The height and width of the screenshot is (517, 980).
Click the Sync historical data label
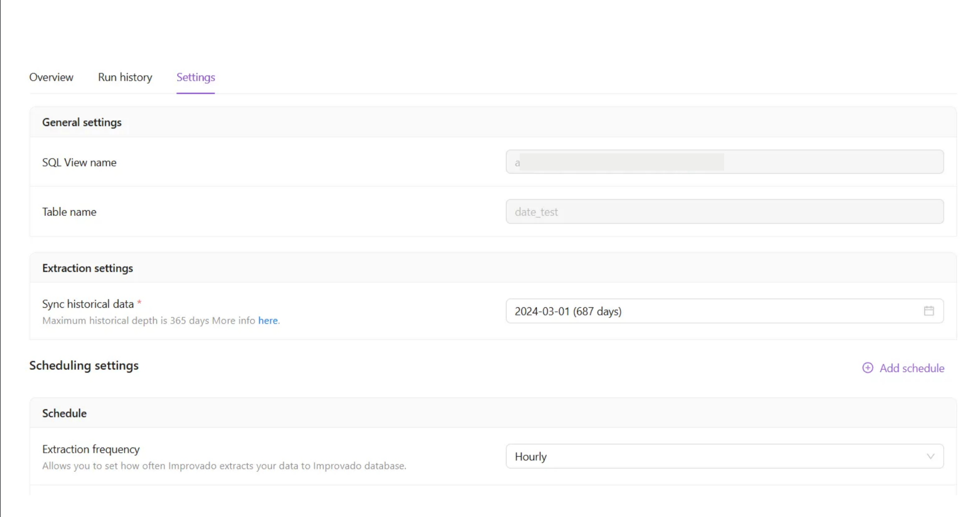[88, 304]
